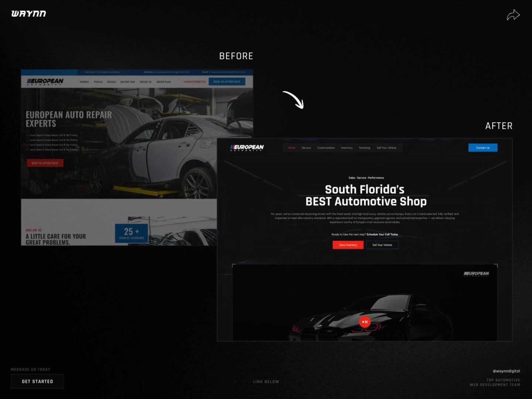This screenshot has width=532, height=399.
Task: Click the Email entry in the before site top bar
Action: [224, 72]
